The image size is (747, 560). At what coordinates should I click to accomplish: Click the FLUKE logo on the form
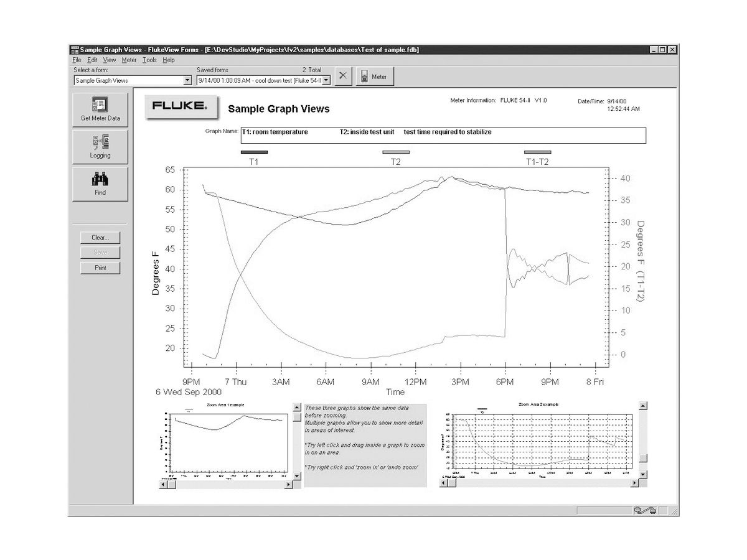point(181,106)
